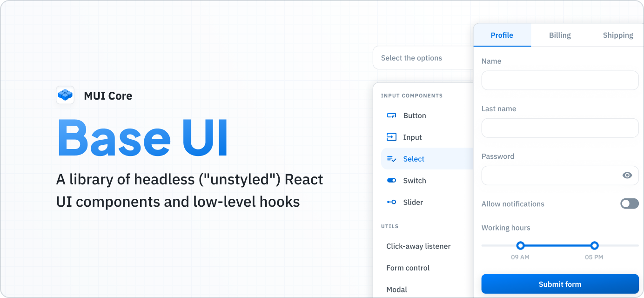This screenshot has height=298, width=644.
Task: Click the Switch component icon
Action: click(x=390, y=181)
